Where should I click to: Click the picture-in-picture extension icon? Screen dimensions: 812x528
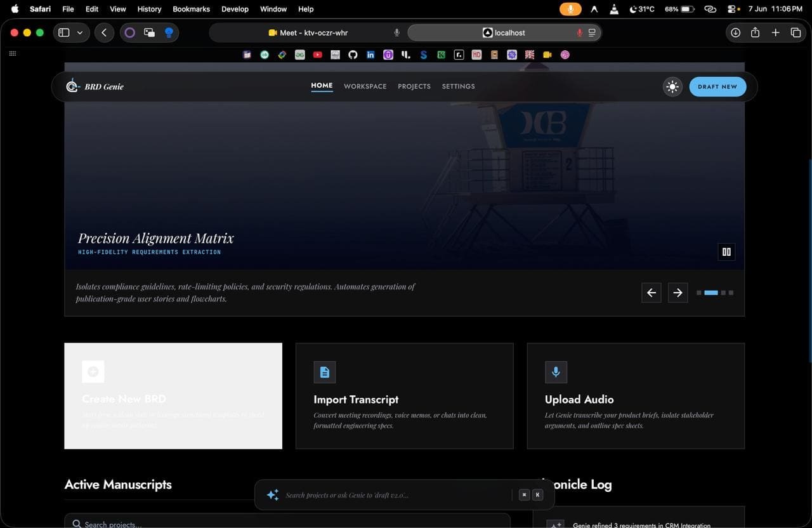(x=149, y=32)
